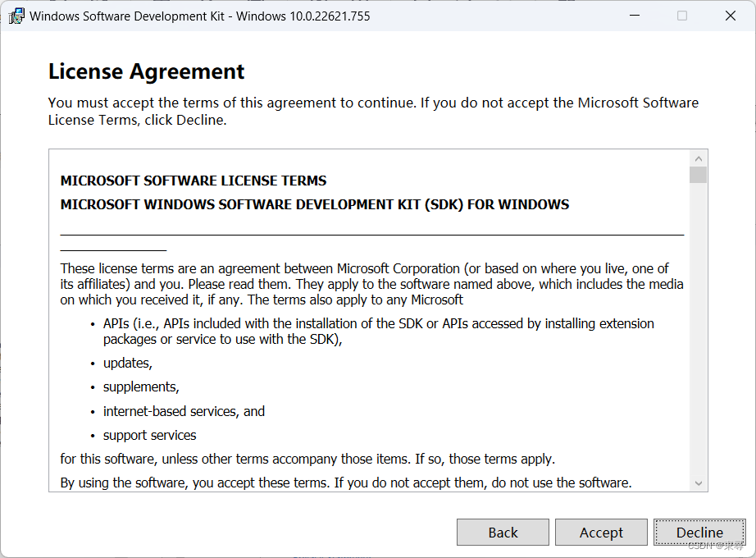Image resolution: width=756 pixels, height=558 pixels.
Task: Go back using the Back button
Action: 503,532
